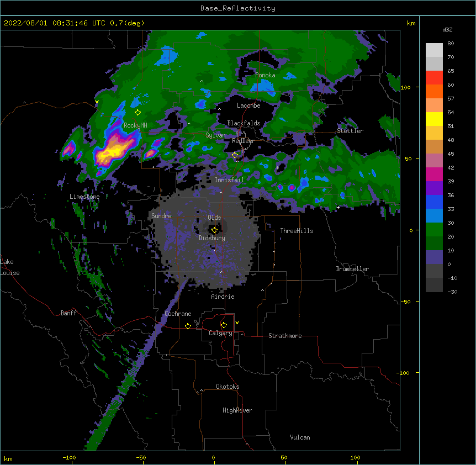Click the Okotoks label
Screen dimensions: 476x465
228,387
